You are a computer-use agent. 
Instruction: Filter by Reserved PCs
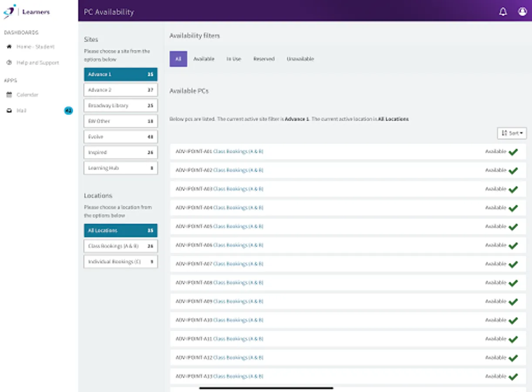tap(264, 59)
